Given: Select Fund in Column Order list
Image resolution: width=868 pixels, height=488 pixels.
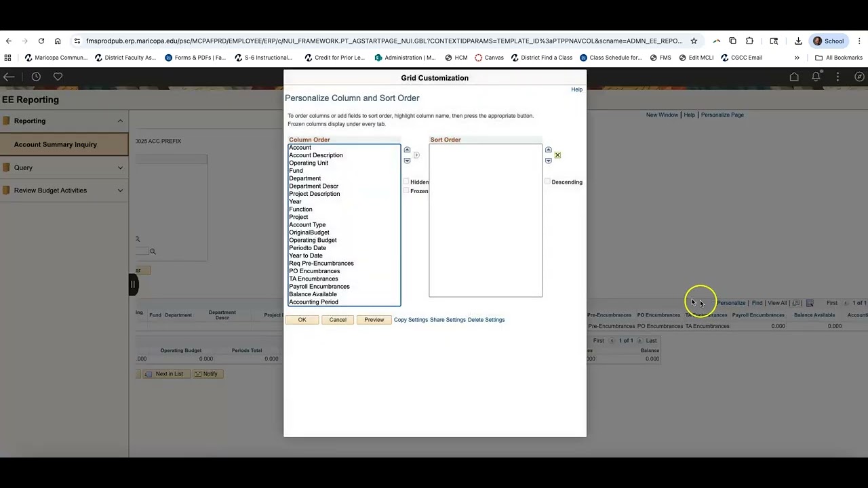Looking at the screenshot, I should tap(344, 171).
